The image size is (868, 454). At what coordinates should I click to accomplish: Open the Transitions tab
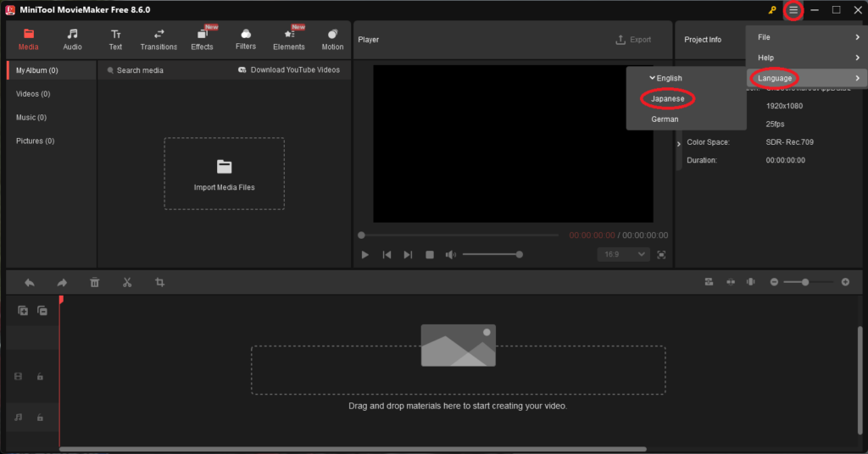coord(159,40)
